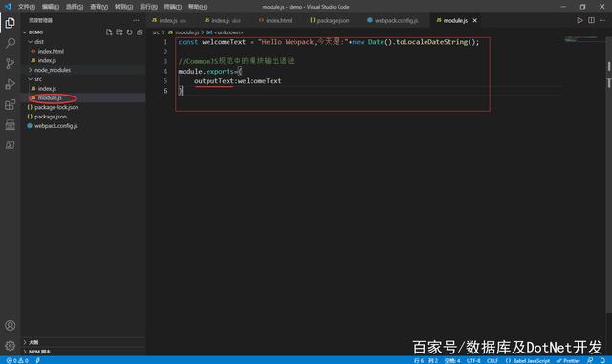The width and height of the screenshot is (612, 364).
Task: Open the Explorer view in activity bar
Action: tap(11, 23)
